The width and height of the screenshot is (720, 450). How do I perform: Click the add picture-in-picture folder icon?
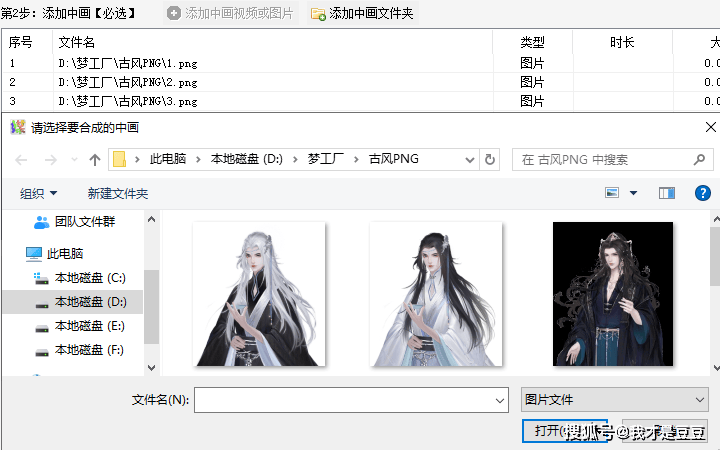pos(318,14)
